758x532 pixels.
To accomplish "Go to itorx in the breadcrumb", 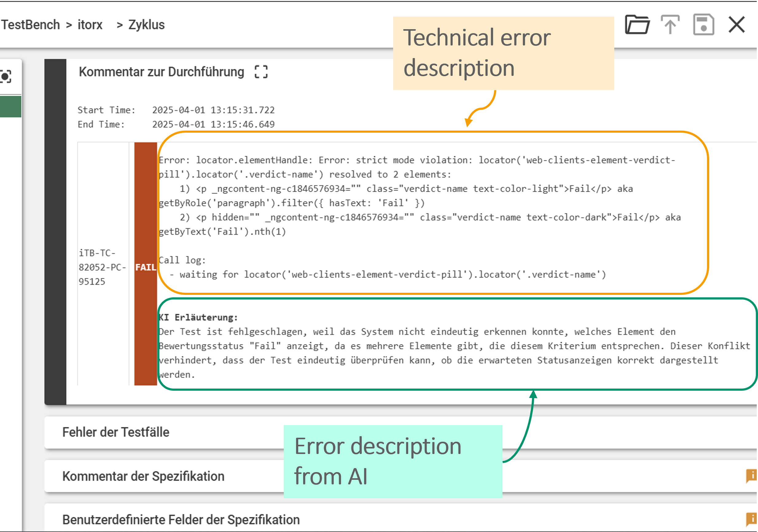I will click(x=90, y=25).
